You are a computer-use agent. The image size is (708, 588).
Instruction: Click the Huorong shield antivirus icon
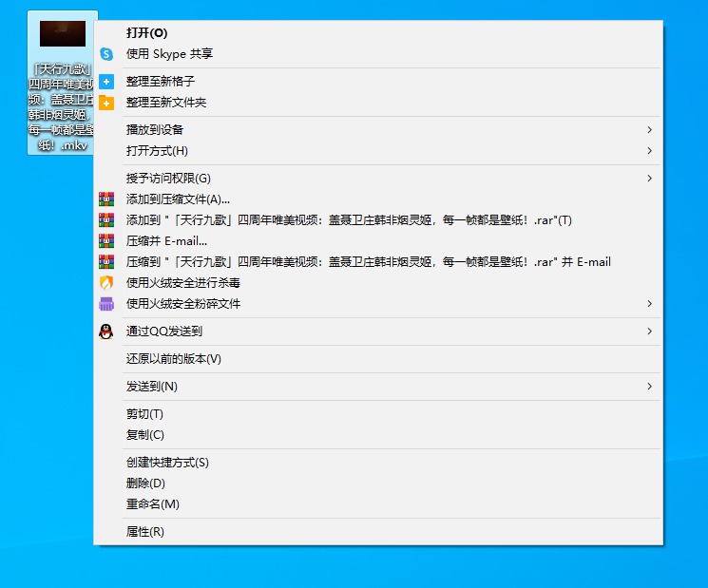pyautogui.click(x=106, y=282)
